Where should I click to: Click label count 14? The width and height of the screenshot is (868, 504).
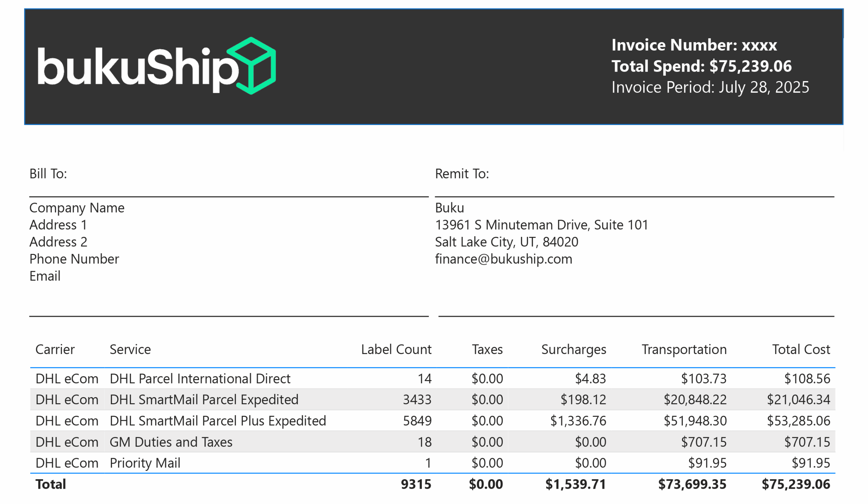pyautogui.click(x=425, y=379)
